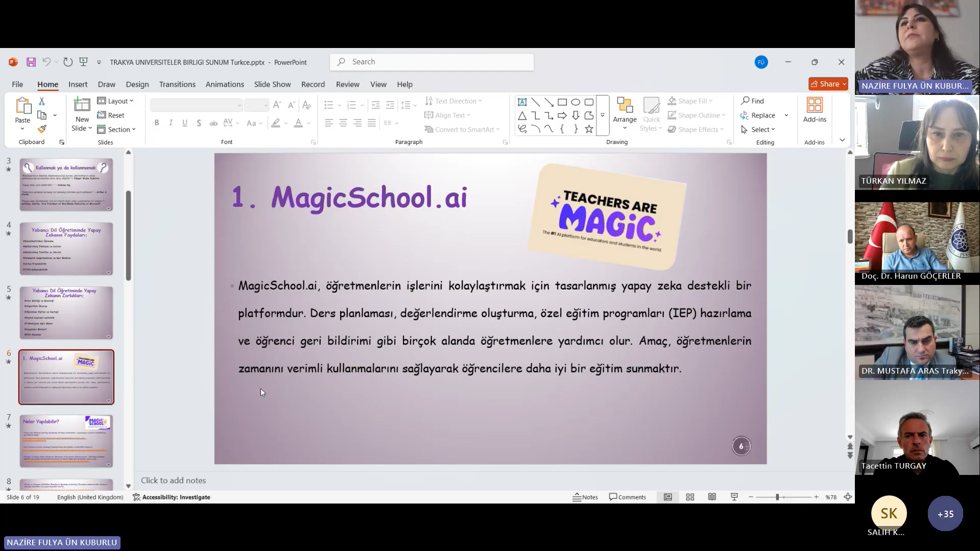Toggle Normal view in status bar
Screen dimensions: 980x551
pyautogui.click(x=667, y=497)
